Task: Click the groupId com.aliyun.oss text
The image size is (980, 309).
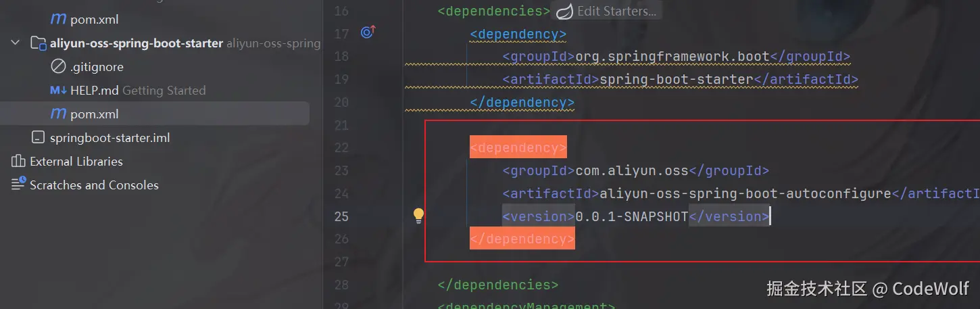Action: (631, 170)
